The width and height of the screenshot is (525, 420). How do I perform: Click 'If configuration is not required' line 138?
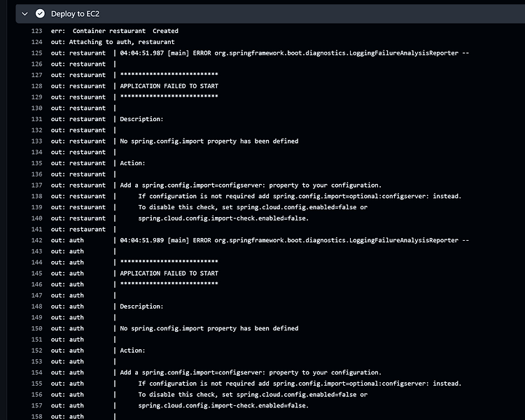(x=300, y=196)
